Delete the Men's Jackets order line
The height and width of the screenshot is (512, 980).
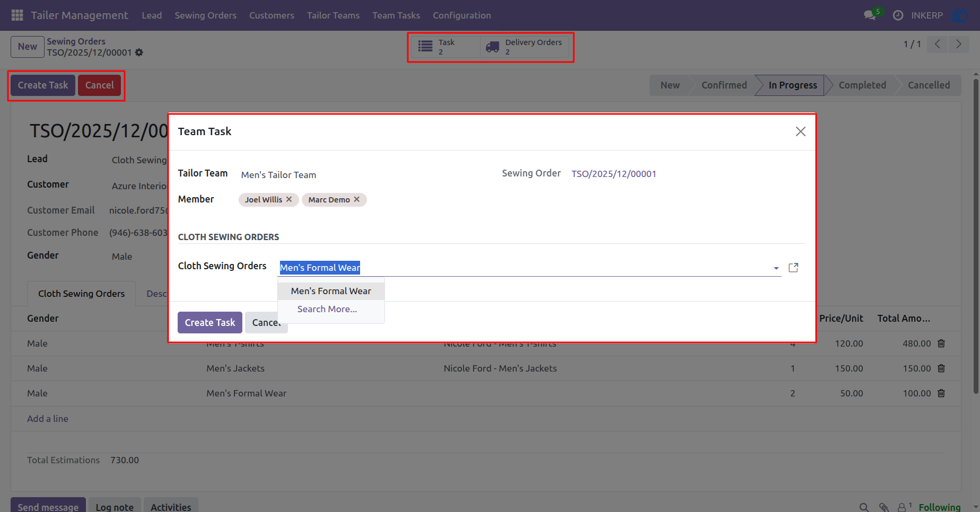coord(941,368)
